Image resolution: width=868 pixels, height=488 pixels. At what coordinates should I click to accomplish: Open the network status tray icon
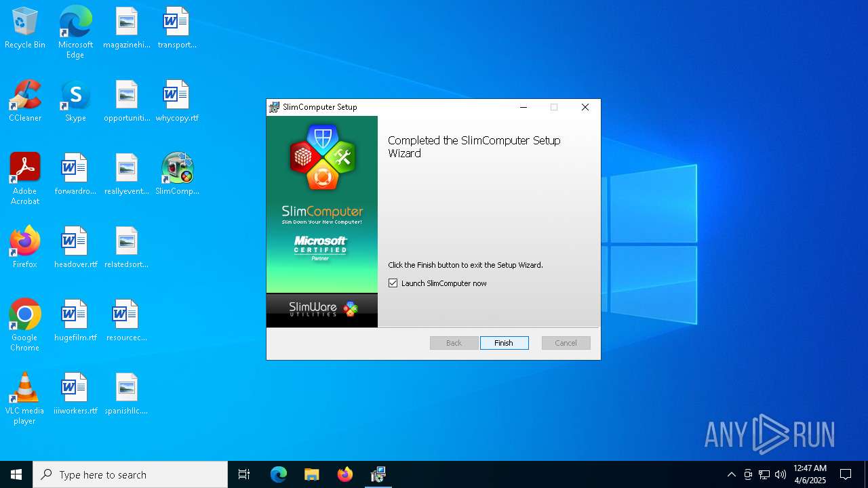pos(764,474)
